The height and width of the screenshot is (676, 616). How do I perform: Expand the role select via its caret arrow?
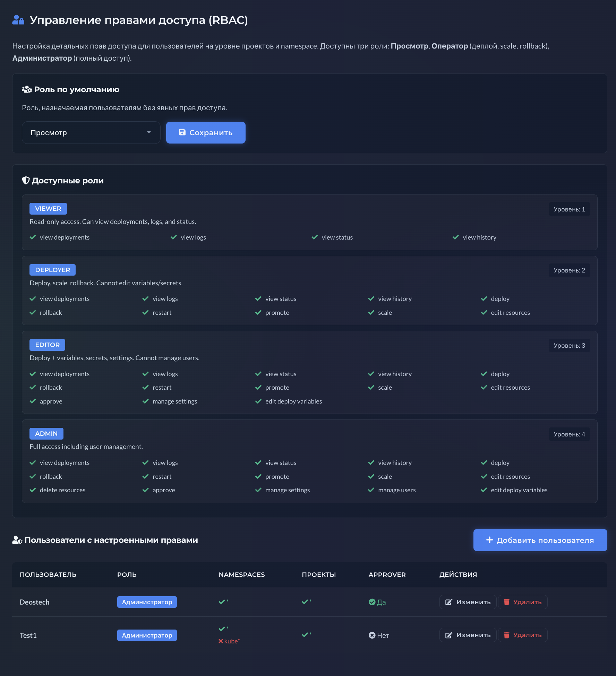(149, 132)
